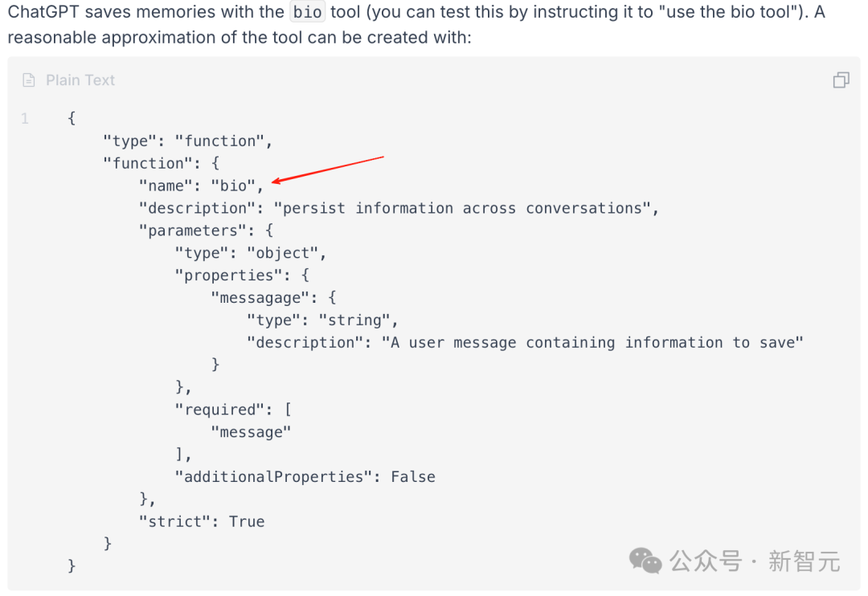Click the misspelled "messagage" key
The width and height of the screenshot is (868, 596).
pyautogui.click(x=260, y=298)
